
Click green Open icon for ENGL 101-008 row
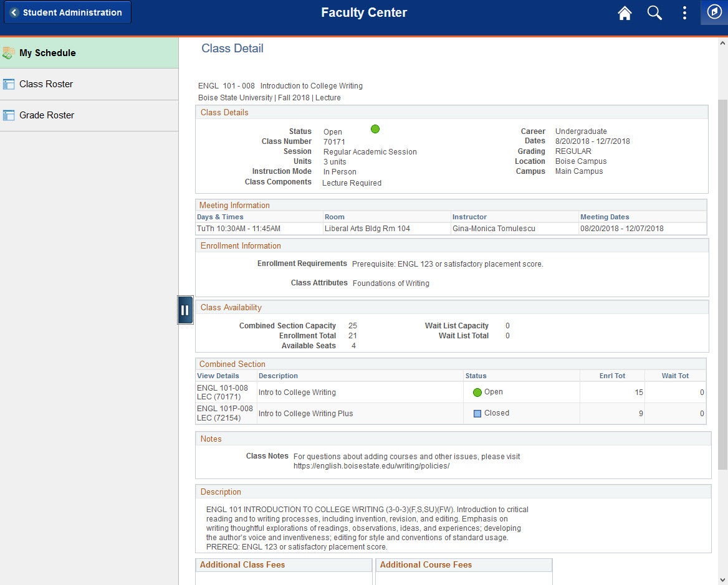point(477,392)
